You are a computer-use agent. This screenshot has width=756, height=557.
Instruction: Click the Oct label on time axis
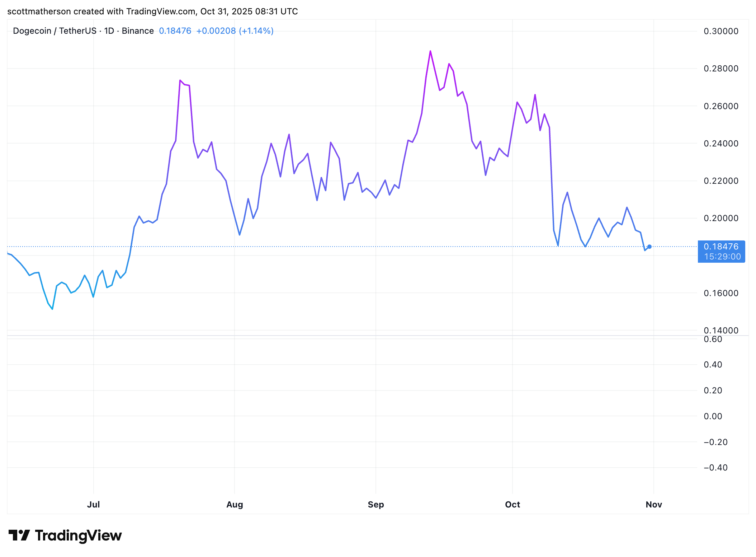pyautogui.click(x=512, y=504)
